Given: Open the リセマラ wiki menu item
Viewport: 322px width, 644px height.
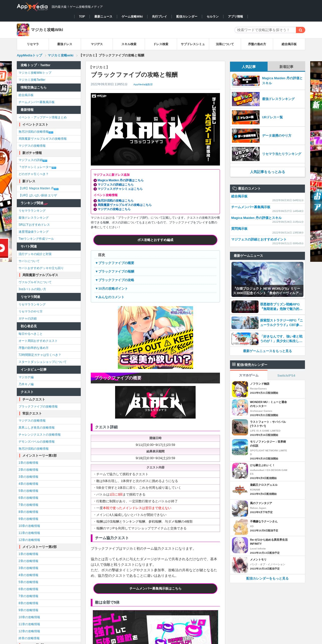Looking at the screenshot, I should (x=33, y=44).
